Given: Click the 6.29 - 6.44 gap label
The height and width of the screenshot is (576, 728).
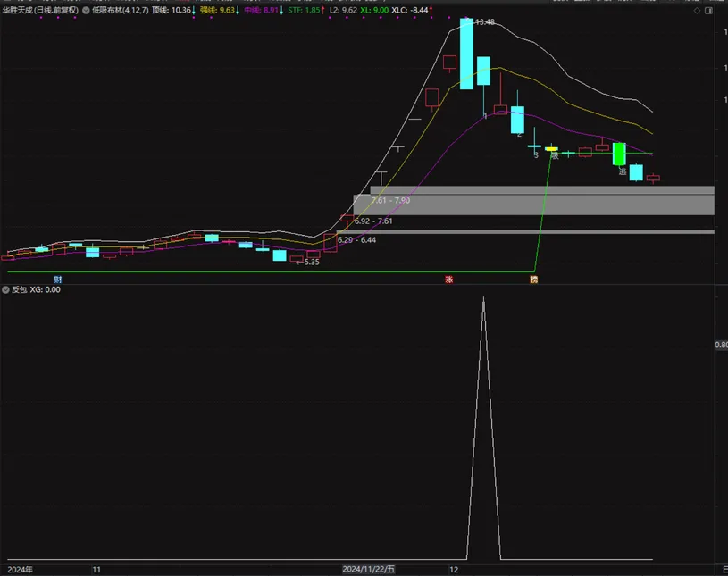Looking at the screenshot, I should click(356, 240).
